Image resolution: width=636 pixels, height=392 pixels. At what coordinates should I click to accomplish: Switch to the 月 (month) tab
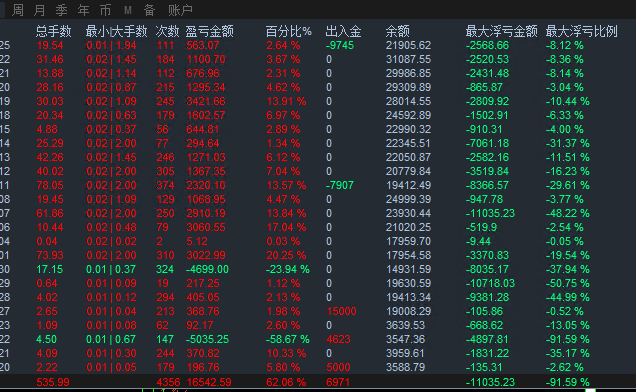coord(40,10)
